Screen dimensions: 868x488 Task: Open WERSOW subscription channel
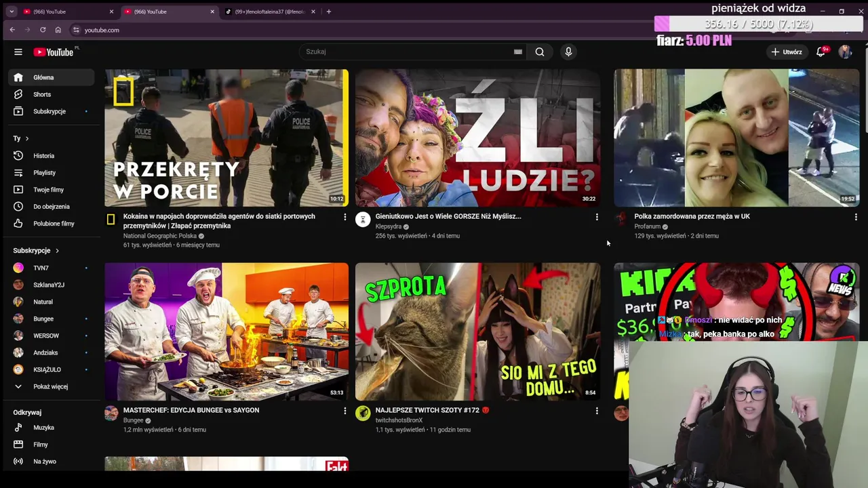[52, 335]
